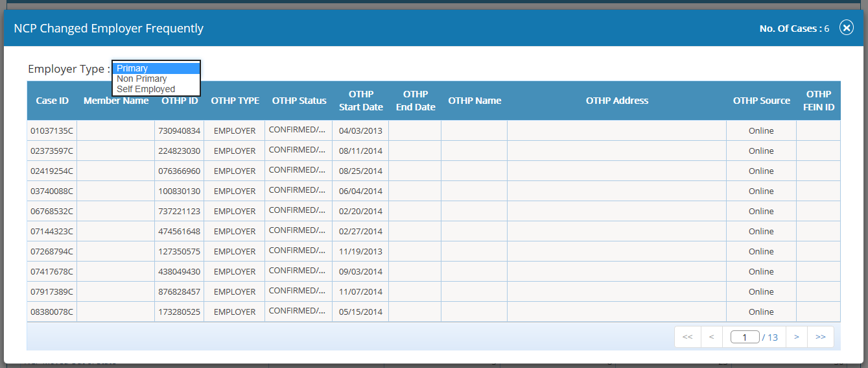The width and height of the screenshot is (868, 368).
Task: Click the OTHP Start Date column header
Action: point(361,101)
